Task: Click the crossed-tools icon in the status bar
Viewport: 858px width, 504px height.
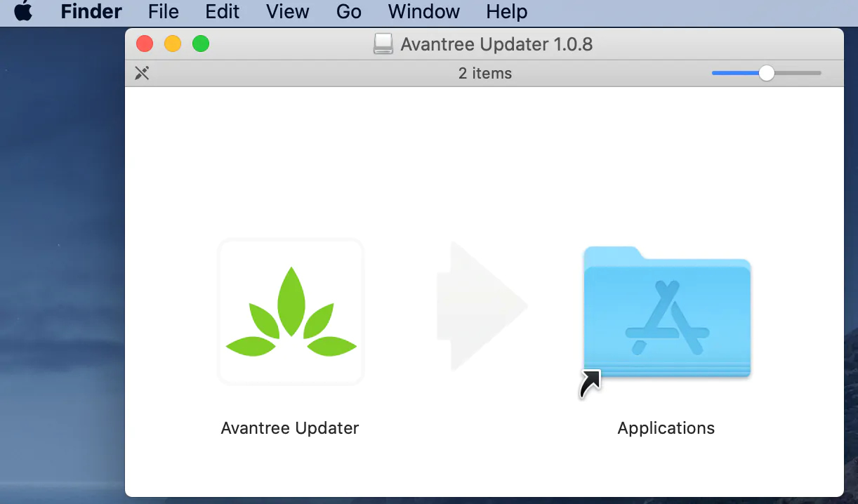Action: point(142,73)
